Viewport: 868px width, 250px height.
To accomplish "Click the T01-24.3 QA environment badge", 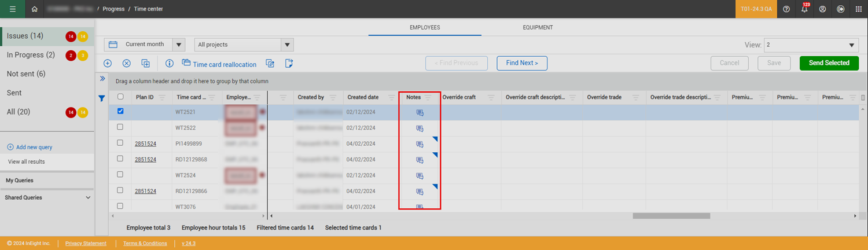I will 756,9.
